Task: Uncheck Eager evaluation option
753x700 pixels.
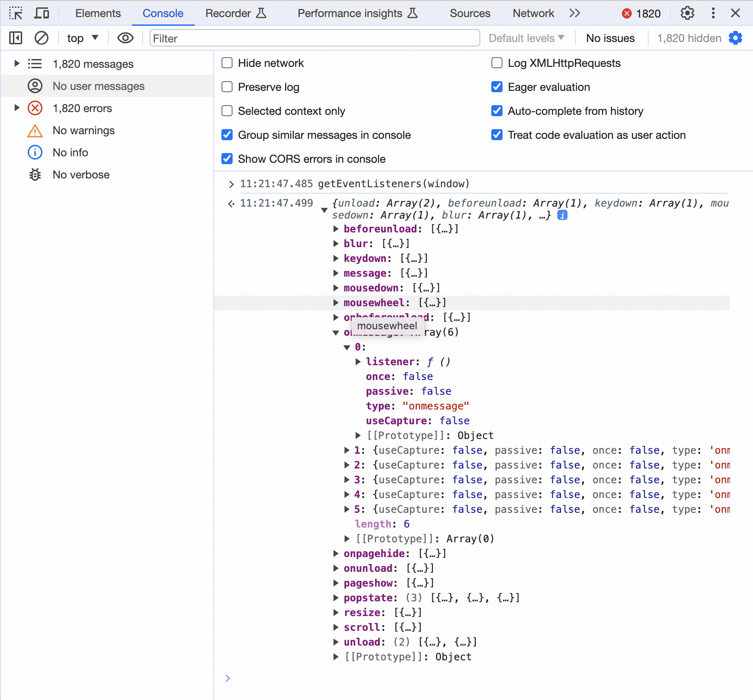Action: [497, 87]
